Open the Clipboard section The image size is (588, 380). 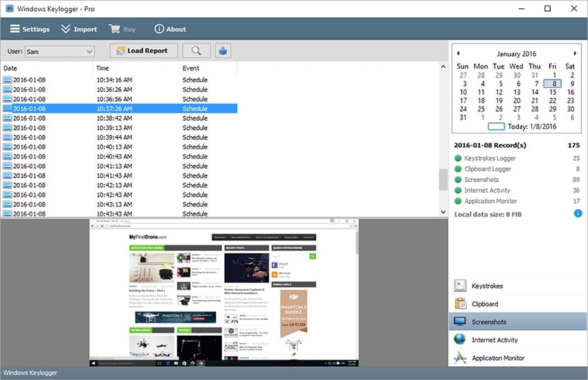pyautogui.click(x=517, y=304)
